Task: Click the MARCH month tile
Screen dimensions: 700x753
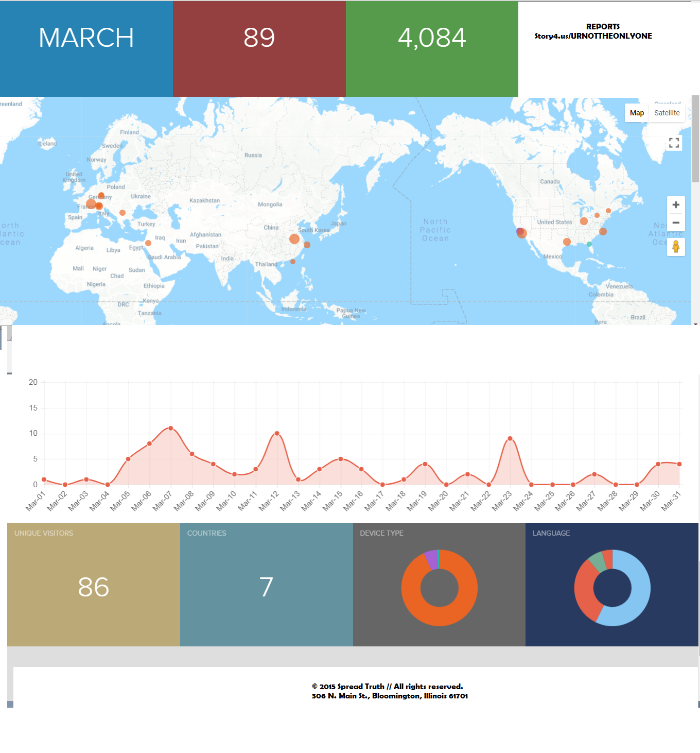Action: tap(86, 48)
